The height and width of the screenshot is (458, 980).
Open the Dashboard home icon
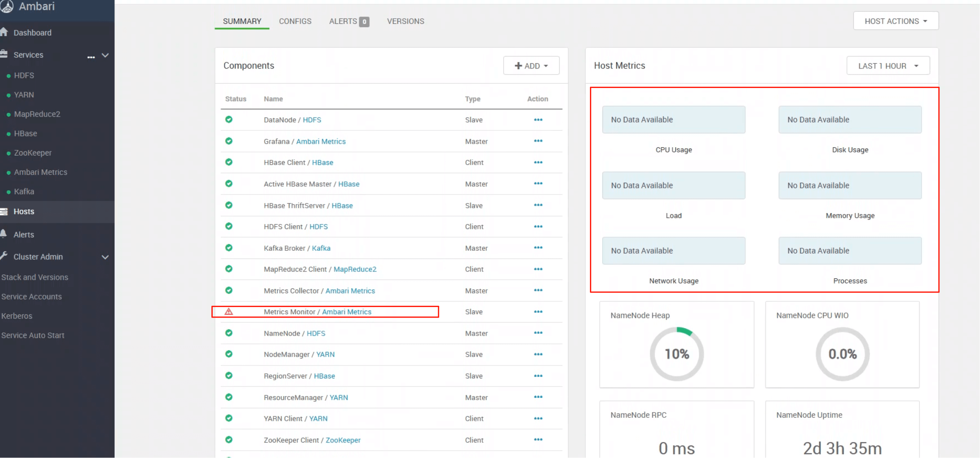[x=4, y=32]
